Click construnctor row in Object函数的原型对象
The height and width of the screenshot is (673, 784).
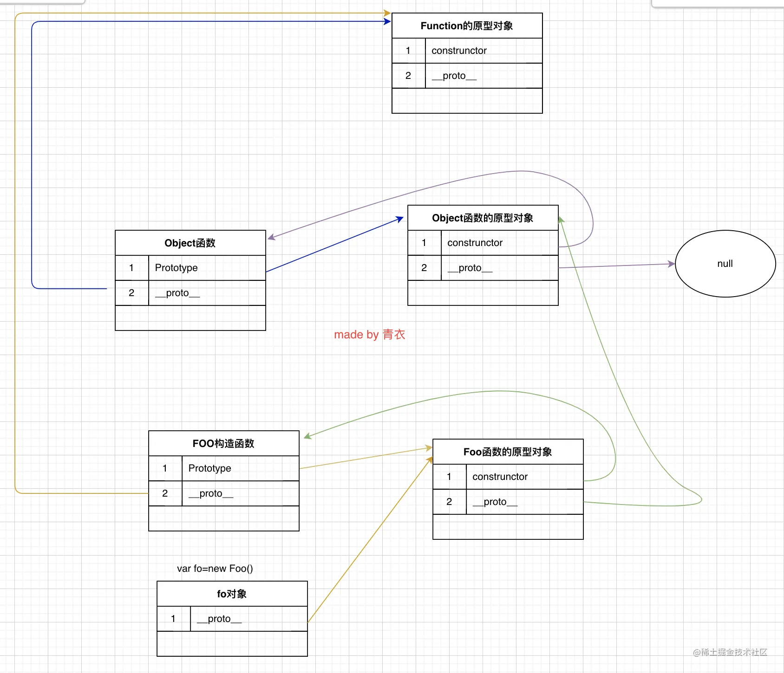point(483,243)
